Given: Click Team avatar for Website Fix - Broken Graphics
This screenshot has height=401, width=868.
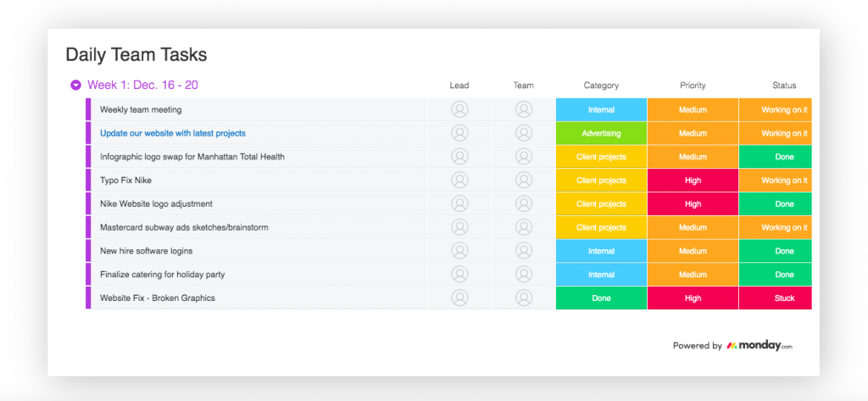Looking at the screenshot, I should [x=524, y=298].
